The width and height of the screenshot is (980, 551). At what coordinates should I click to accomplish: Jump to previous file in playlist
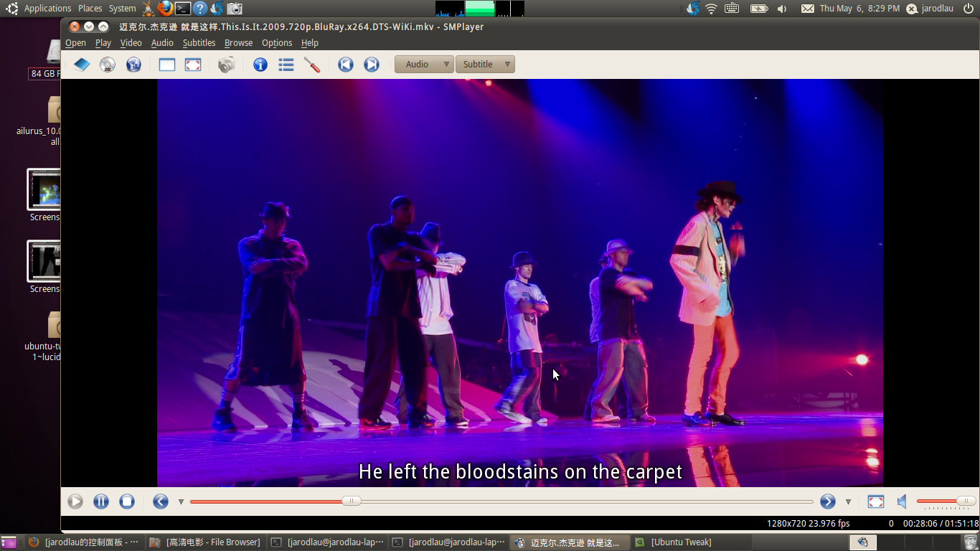point(346,65)
